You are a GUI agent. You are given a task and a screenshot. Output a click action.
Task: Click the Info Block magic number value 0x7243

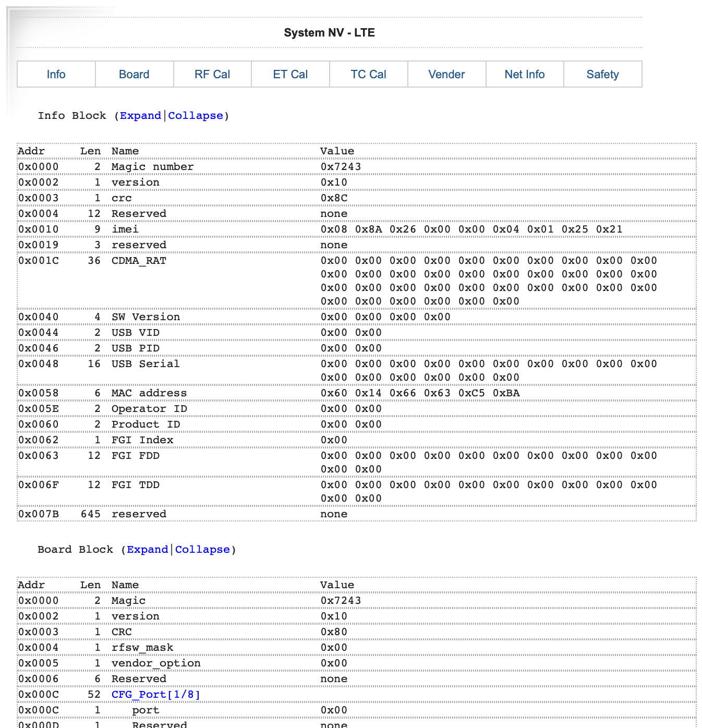pyautogui.click(x=341, y=167)
